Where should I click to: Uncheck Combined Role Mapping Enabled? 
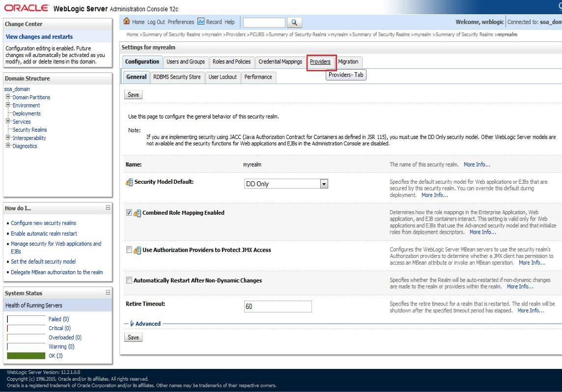tap(129, 213)
